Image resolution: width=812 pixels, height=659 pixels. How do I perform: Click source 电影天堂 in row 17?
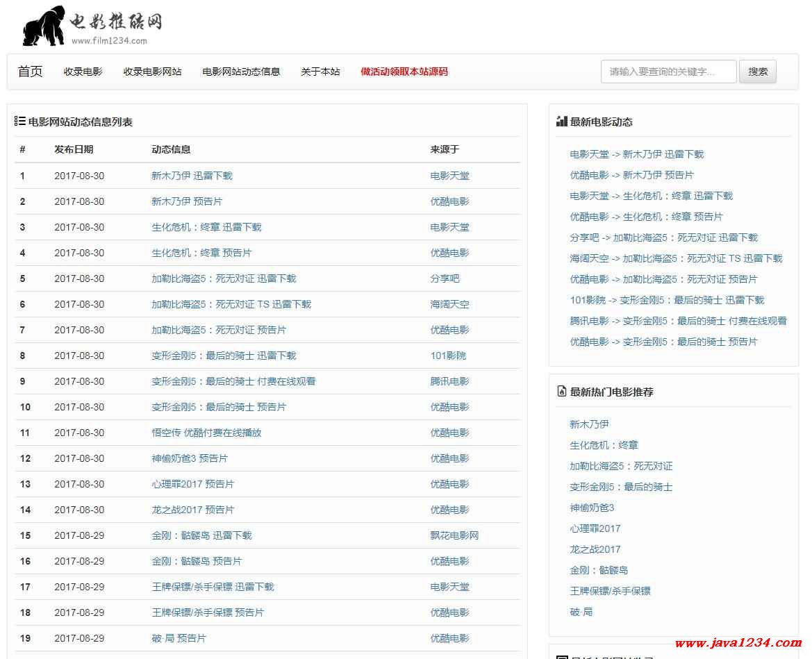pos(449,587)
